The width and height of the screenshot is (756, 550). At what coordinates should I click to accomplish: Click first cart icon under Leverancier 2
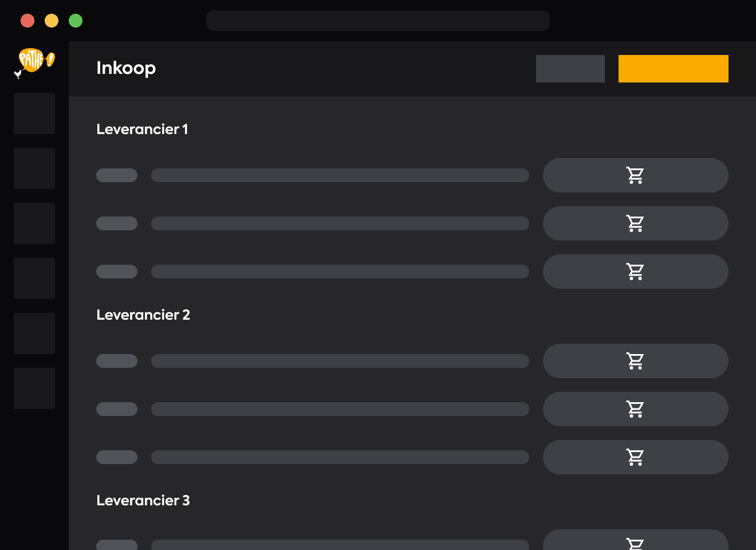[x=635, y=361]
